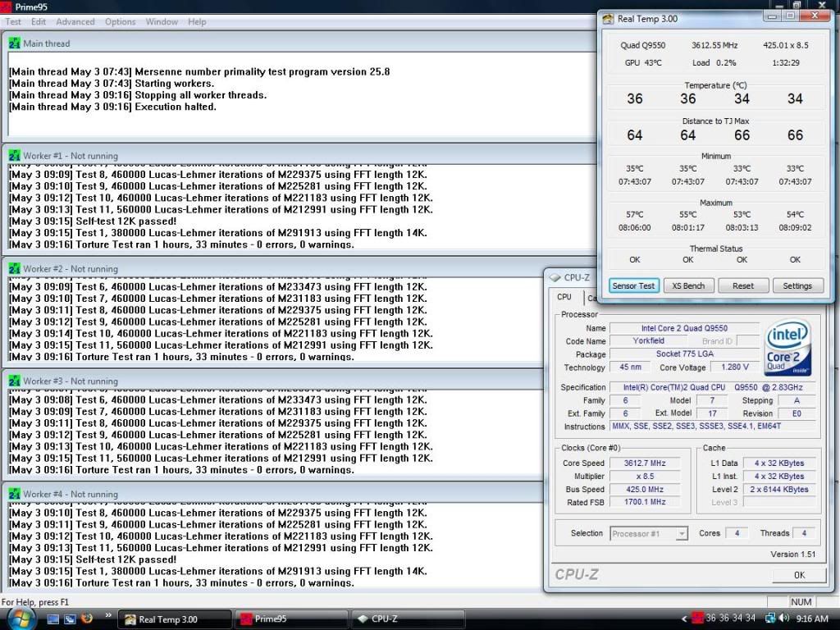
Task: Open the Windows Start orb
Action: pos(21,619)
